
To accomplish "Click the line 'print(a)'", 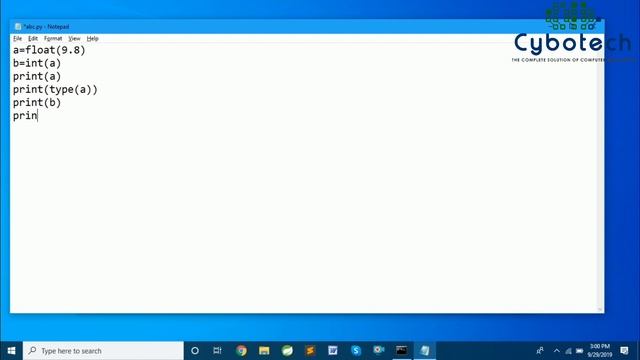I will coord(37,76).
